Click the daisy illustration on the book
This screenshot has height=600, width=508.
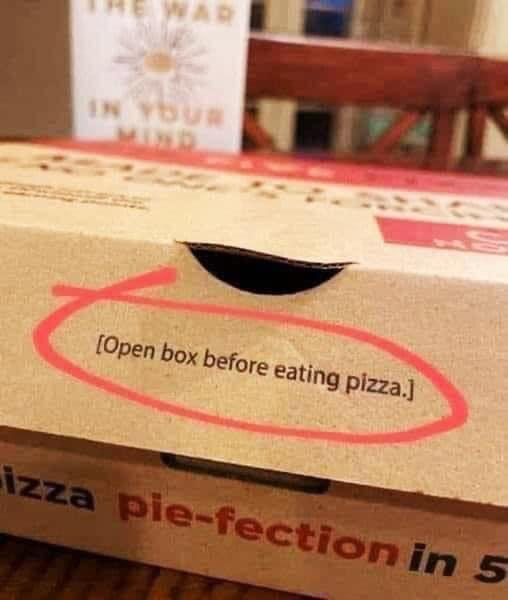click(x=161, y=61)
